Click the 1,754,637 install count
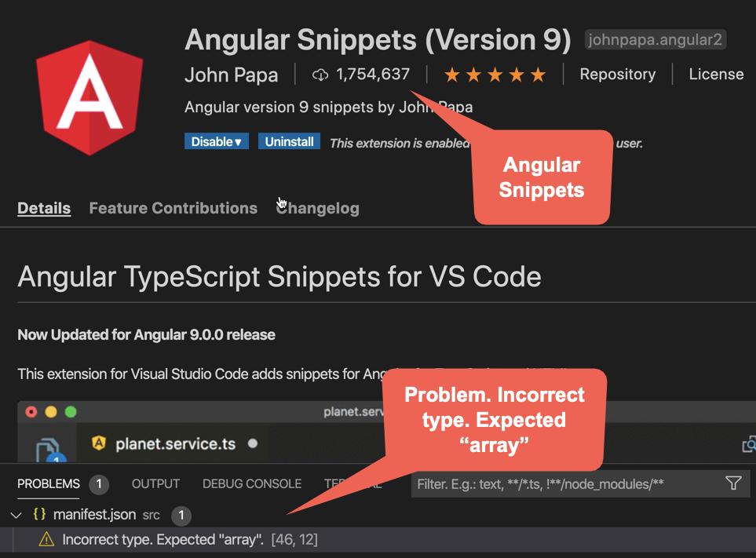 [x=373, y=75]
